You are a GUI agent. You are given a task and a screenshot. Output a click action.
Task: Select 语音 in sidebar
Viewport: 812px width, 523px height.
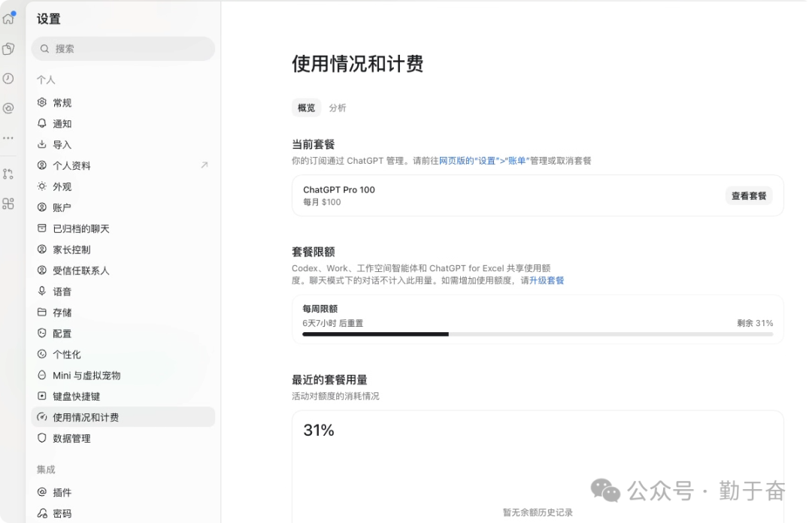pyautogui.click(x=123, y=292)
